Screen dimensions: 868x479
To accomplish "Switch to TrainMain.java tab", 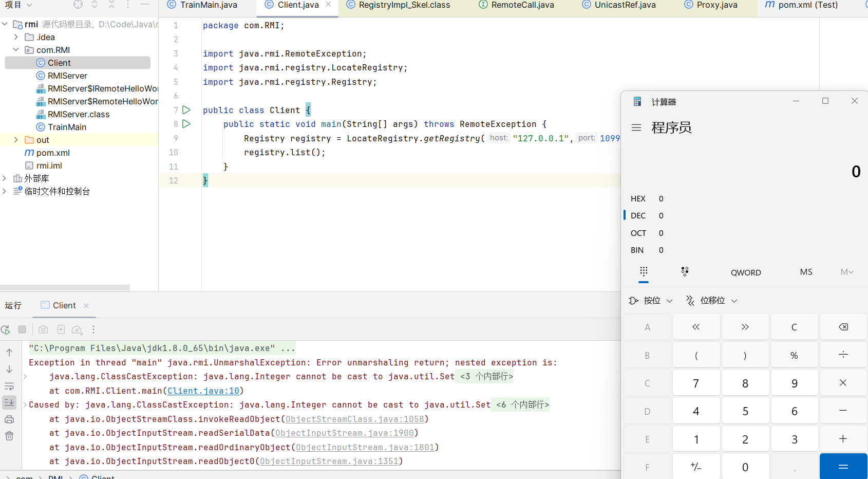I will click(202, 5).
